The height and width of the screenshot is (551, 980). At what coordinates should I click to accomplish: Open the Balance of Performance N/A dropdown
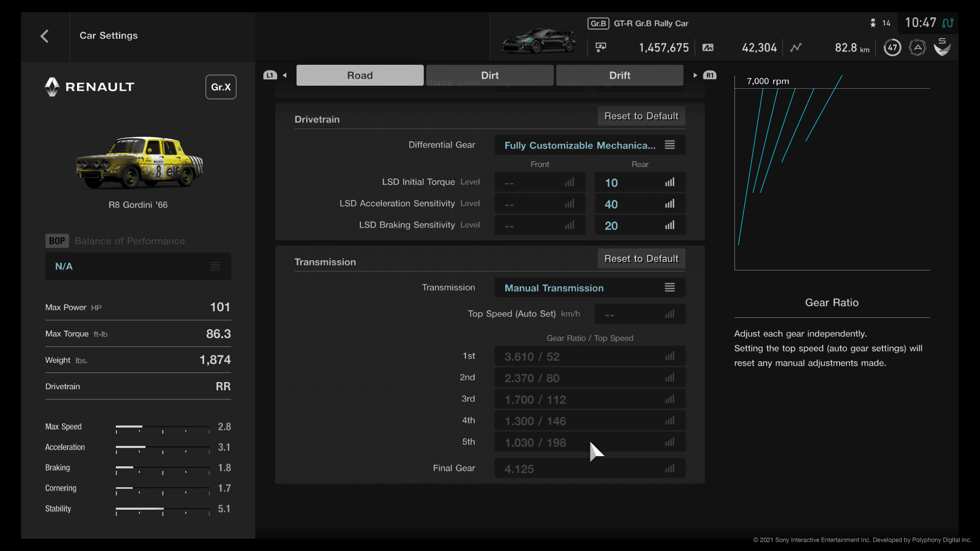pos(138,266)
